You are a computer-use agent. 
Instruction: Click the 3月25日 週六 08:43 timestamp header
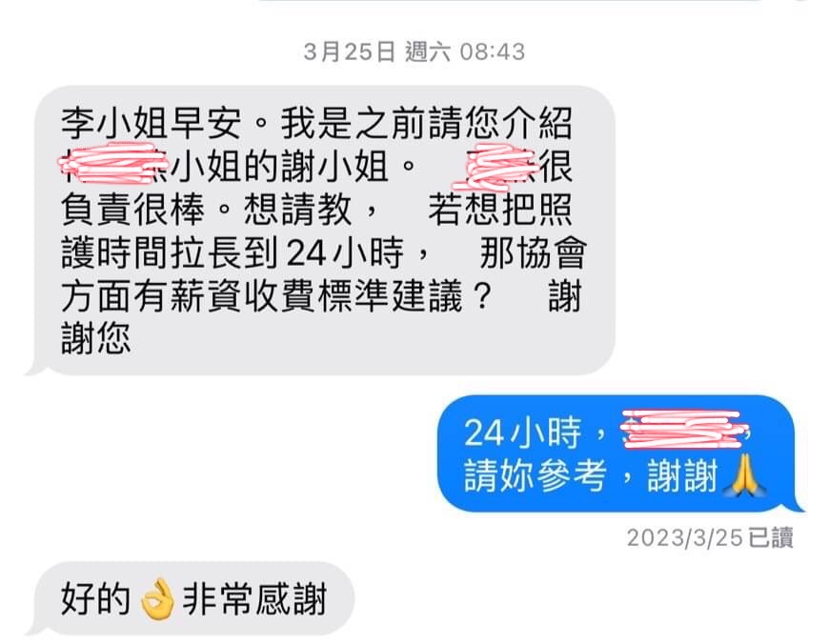(x=414, y=51)
